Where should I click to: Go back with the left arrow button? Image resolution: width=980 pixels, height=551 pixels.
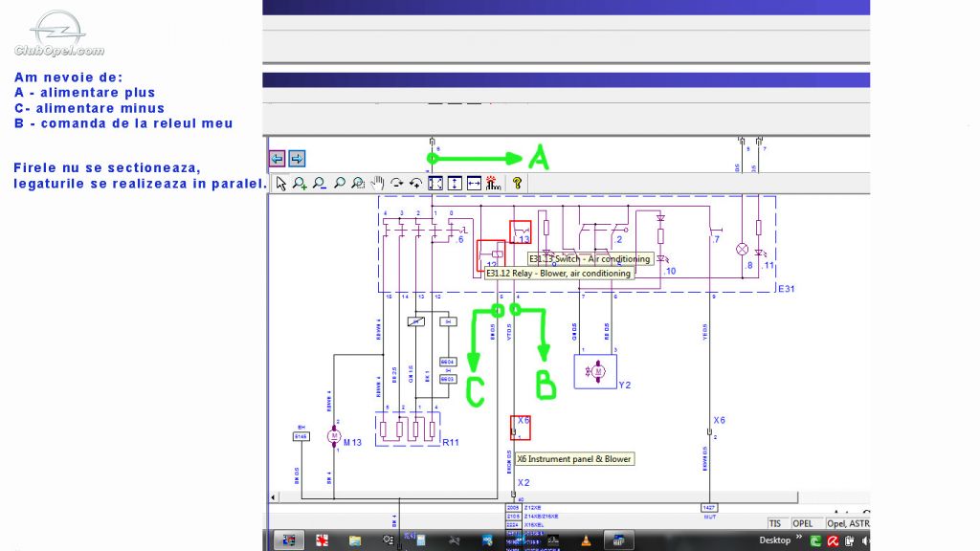click(277, 159)
